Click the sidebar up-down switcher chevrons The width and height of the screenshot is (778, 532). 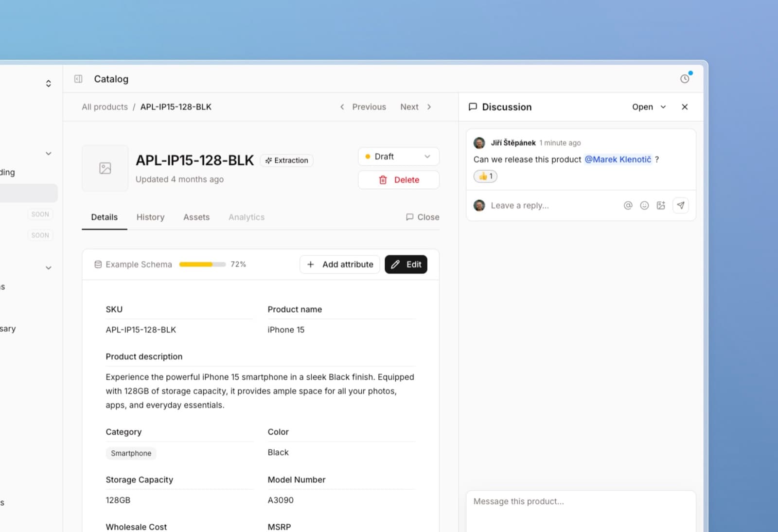point(49,84)
